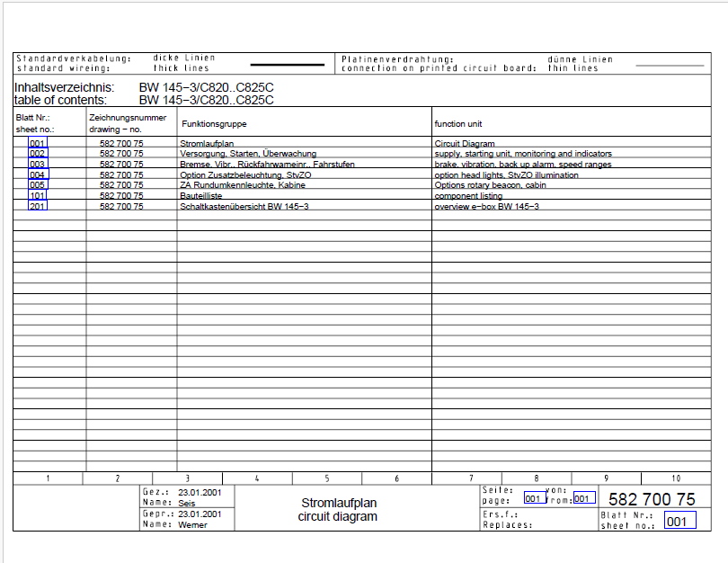Select the 'dicke Linien' legend text
Viewport: 728px width, 563px height.
(x=184, y=58)
